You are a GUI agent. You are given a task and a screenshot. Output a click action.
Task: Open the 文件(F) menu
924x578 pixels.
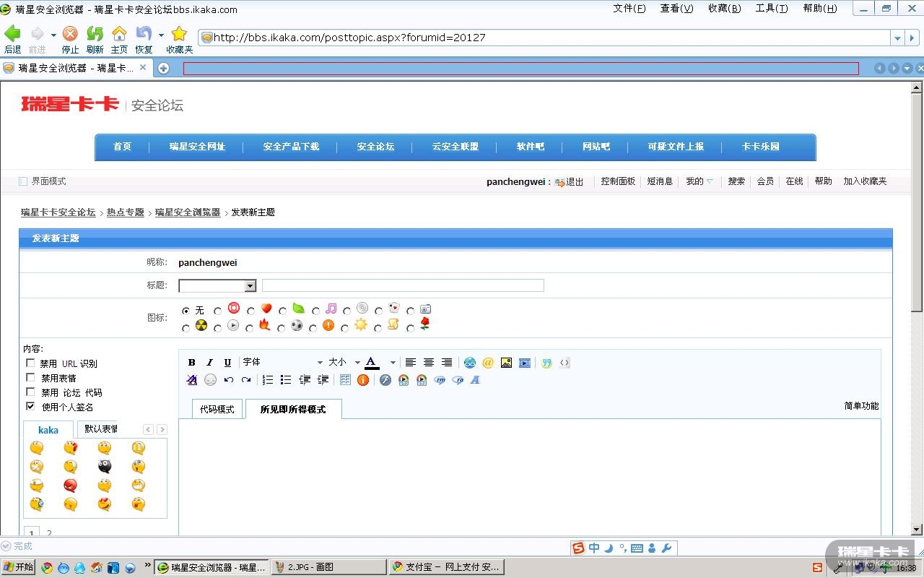point(629,9)
